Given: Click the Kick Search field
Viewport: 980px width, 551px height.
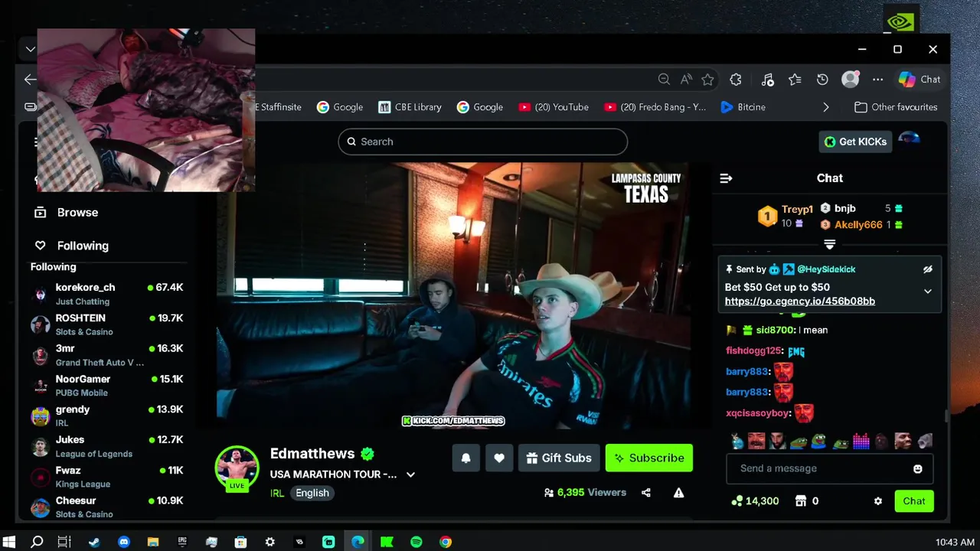Looking at the screenshot, I should 482,142.
